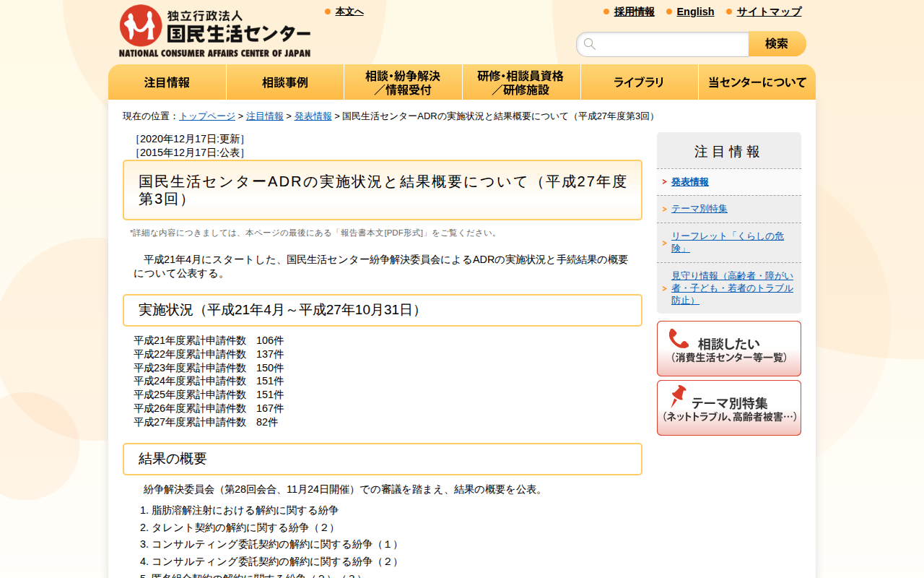Select 発表情報 in the sidebar
924x578 pixels.
click(x=690, y=182)
